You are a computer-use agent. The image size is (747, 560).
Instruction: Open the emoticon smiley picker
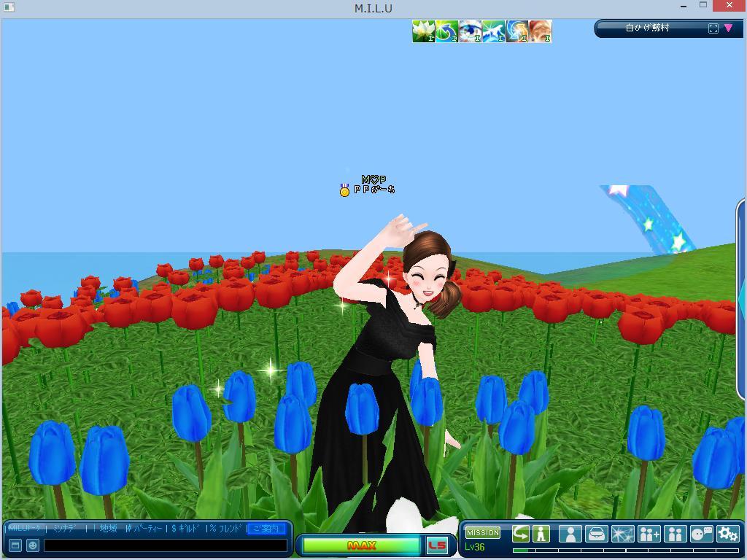[33, 545]
